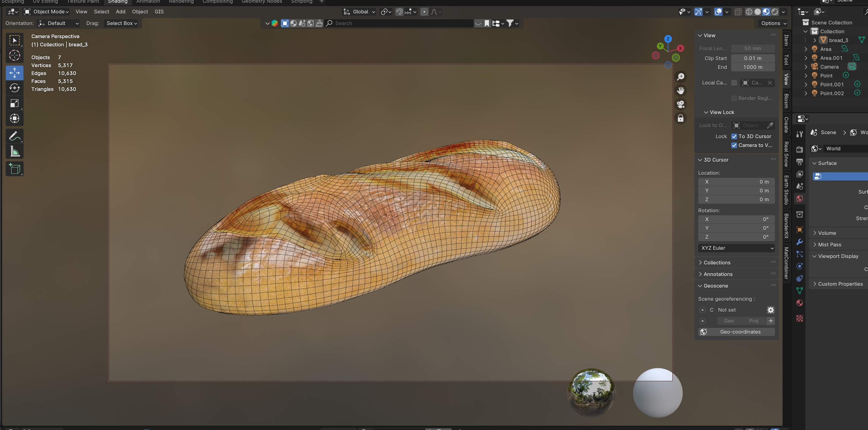Click the Clip Start value field

752,58
